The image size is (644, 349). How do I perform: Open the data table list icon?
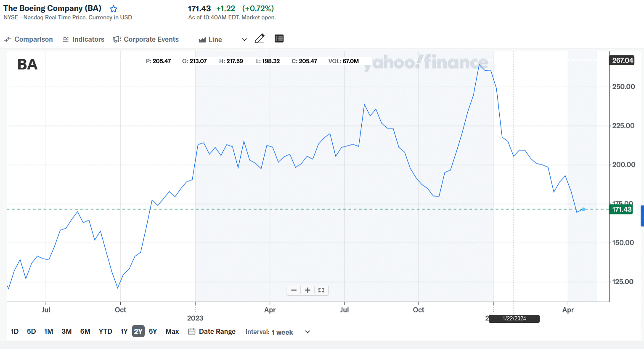point(279,39)
